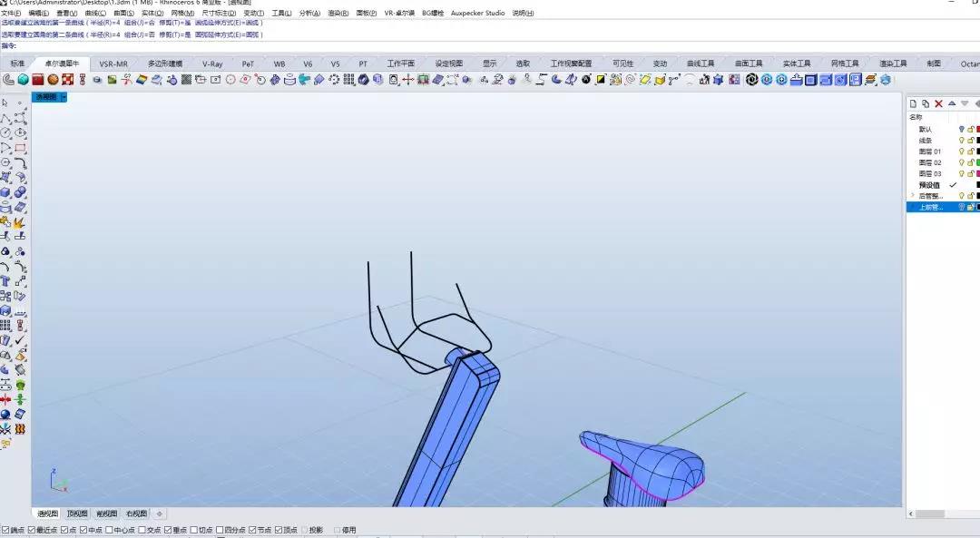
Task: Toggle 最近点 nearest osnap checkbox
Action: pyautogui.click(x=32, y=530)
